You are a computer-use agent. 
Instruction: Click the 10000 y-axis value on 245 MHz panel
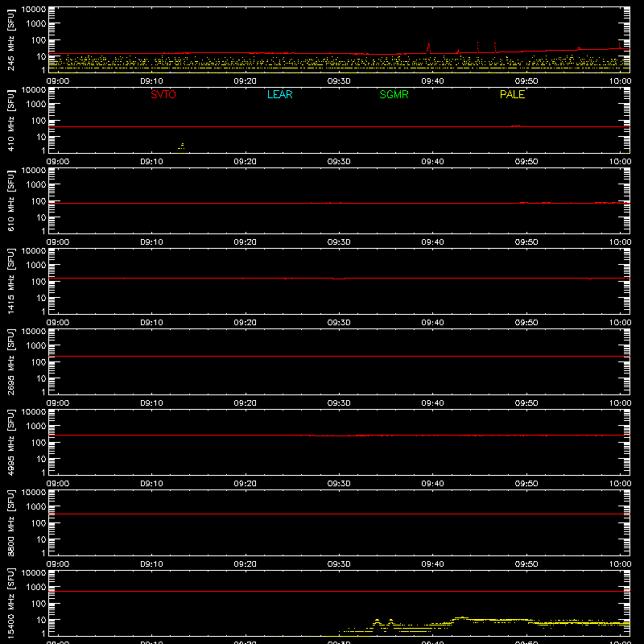[x=34, y=10]
